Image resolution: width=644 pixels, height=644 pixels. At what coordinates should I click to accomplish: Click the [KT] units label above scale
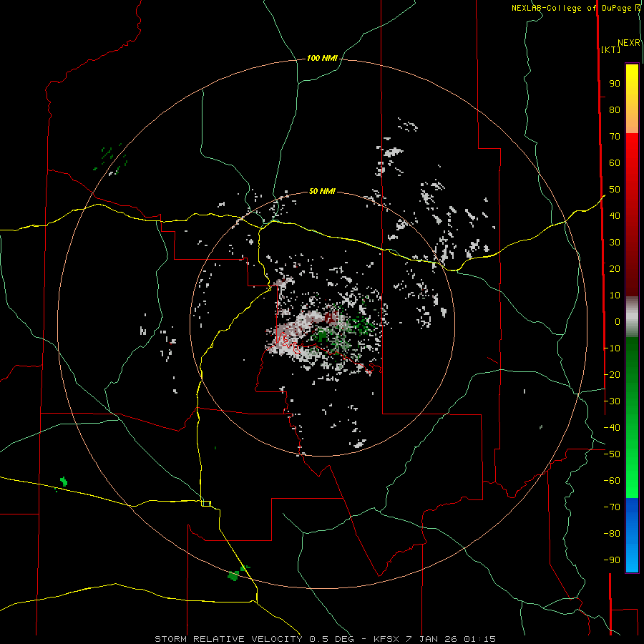610,49
